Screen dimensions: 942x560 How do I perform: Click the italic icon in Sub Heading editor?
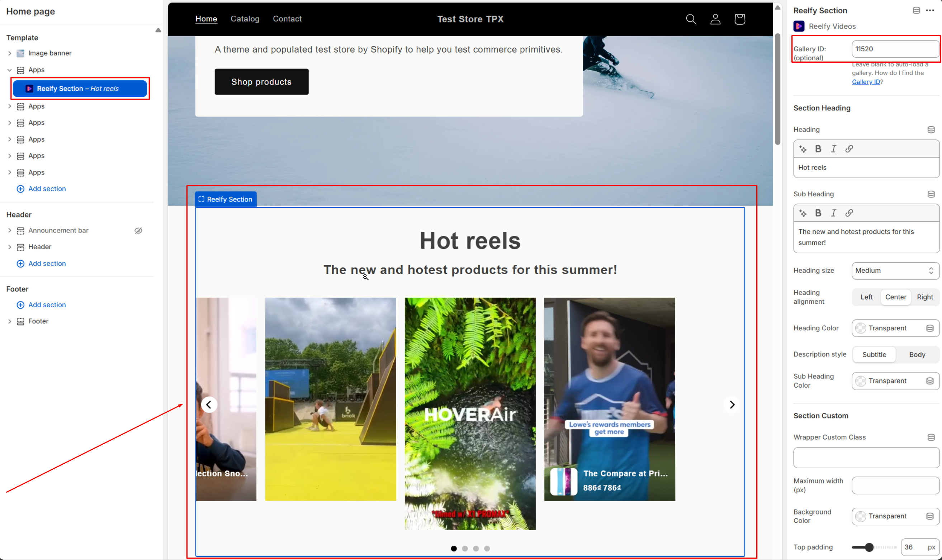coord(833,213)
